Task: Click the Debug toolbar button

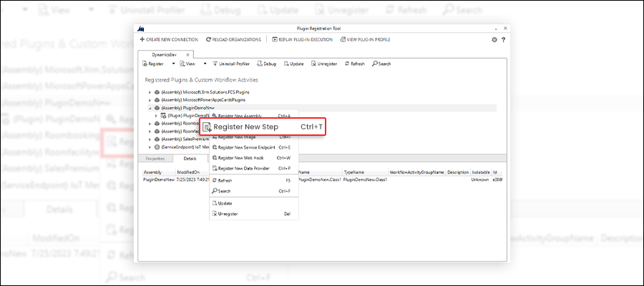Action: (x=267, y=64)
